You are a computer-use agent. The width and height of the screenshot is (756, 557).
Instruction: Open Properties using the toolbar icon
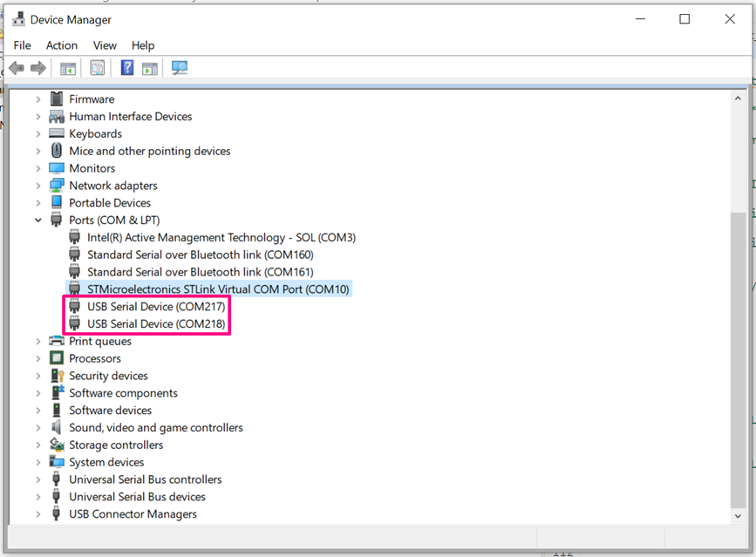(x=97, y=67)
